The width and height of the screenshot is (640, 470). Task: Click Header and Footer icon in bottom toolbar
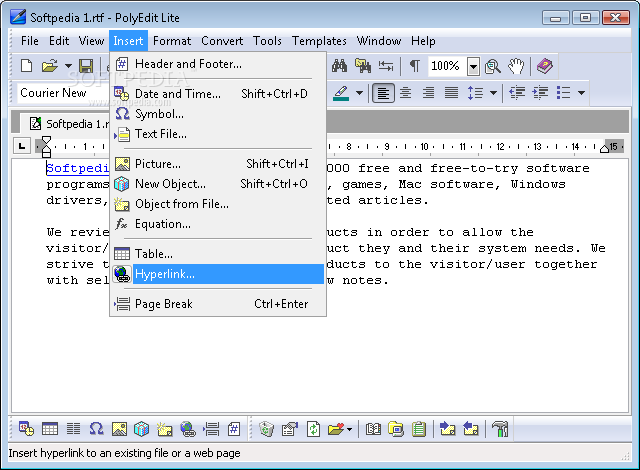pyautogui.click(x=234, y=429)
